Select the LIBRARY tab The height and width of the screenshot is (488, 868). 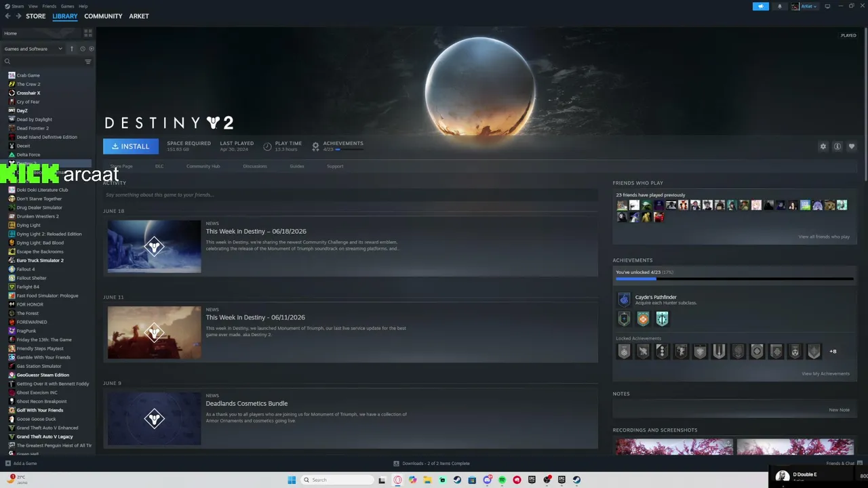(x=65, y=16)
